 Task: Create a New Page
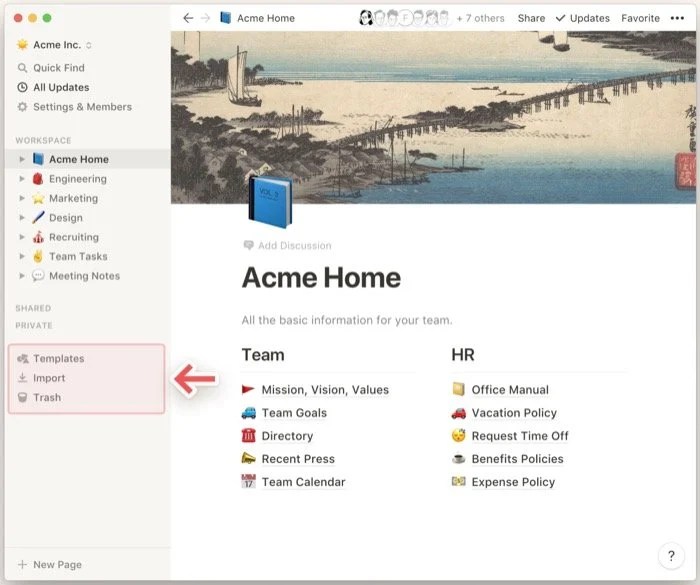50,564
